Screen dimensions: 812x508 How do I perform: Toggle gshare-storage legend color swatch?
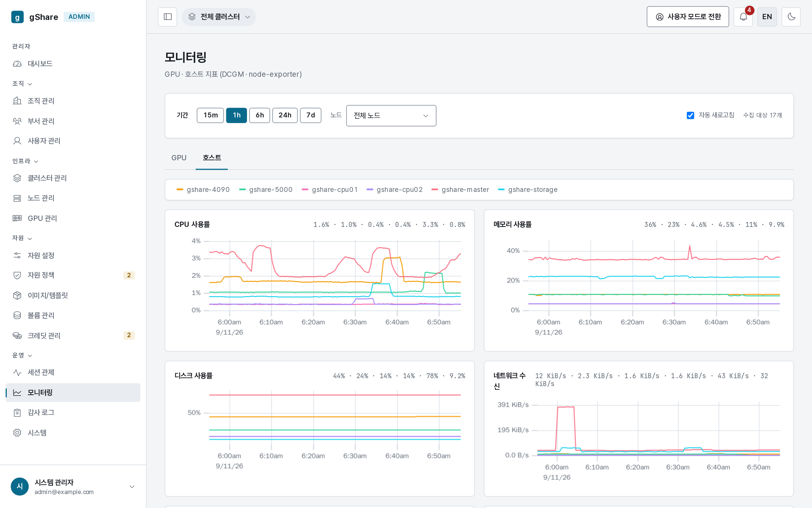(501, 190)
